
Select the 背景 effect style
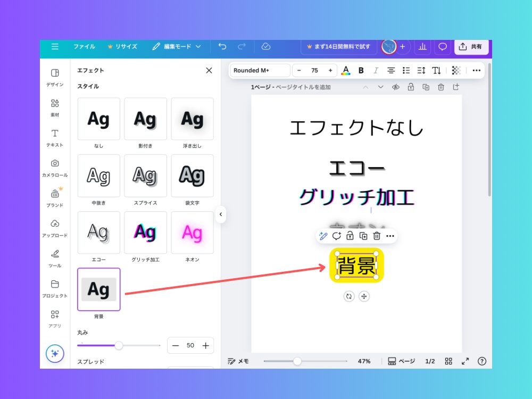99,289
